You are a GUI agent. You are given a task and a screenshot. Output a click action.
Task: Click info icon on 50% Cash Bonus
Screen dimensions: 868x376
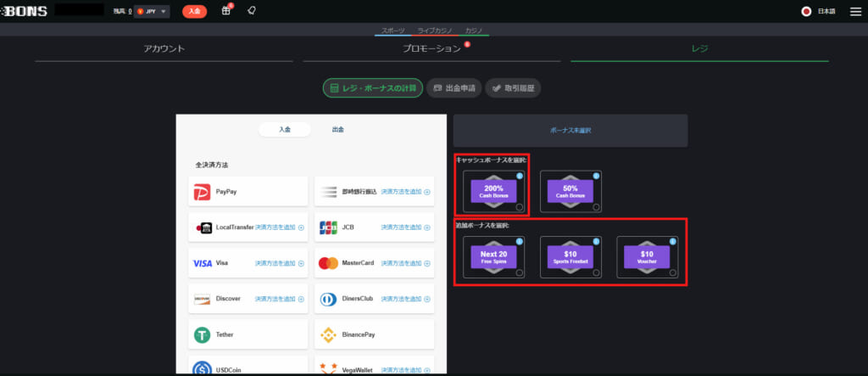click(x=596, y=175)
